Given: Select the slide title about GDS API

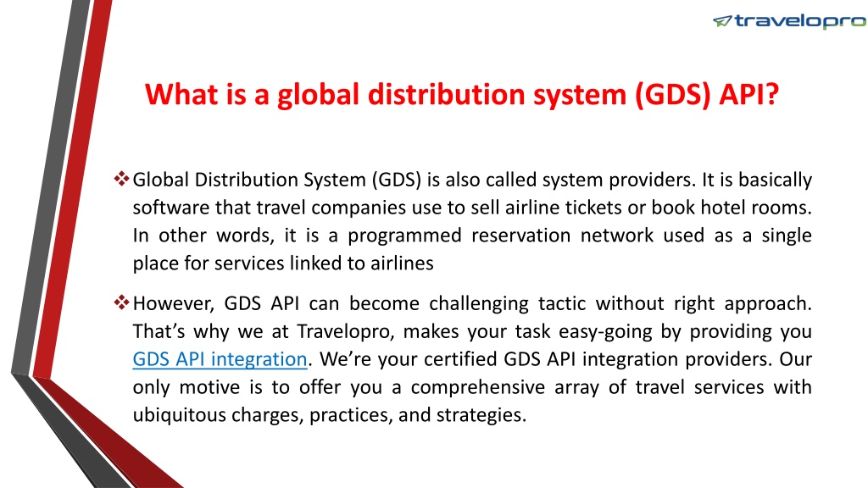Looking at the screenshot, I should coord(462,94).
